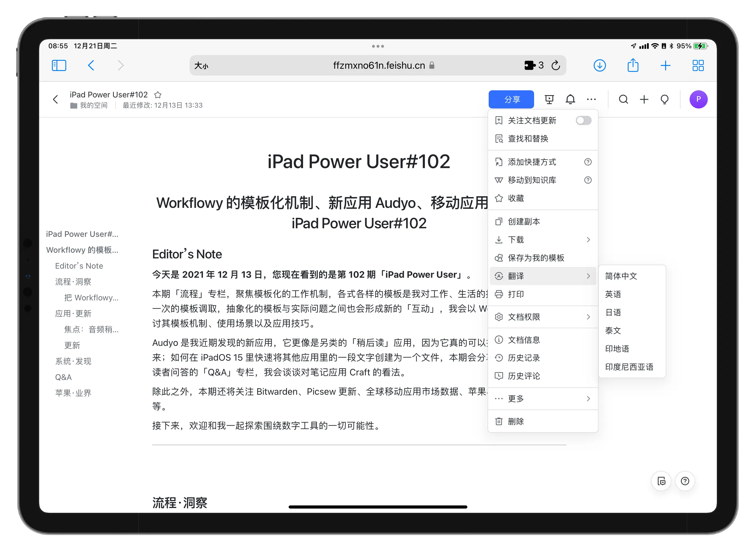Screen dimensions: 756x552
Task: Select 查找和替换 menu item
Action: [x=543, y=139]
